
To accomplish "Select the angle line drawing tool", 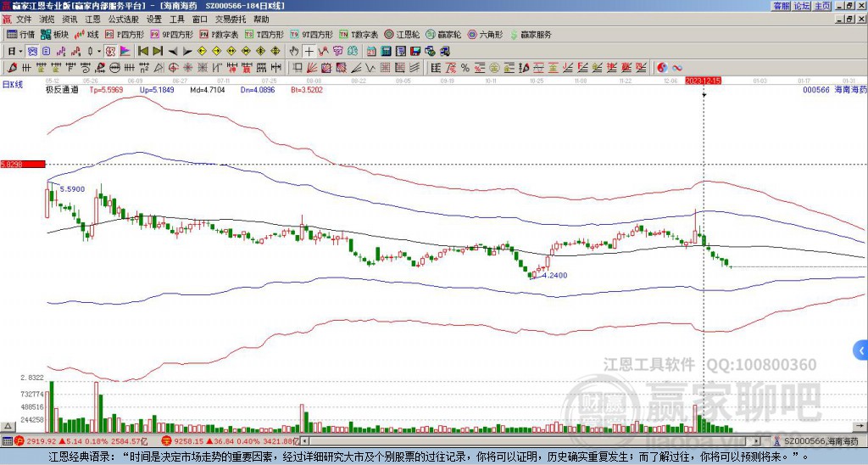I will point(357,68).
